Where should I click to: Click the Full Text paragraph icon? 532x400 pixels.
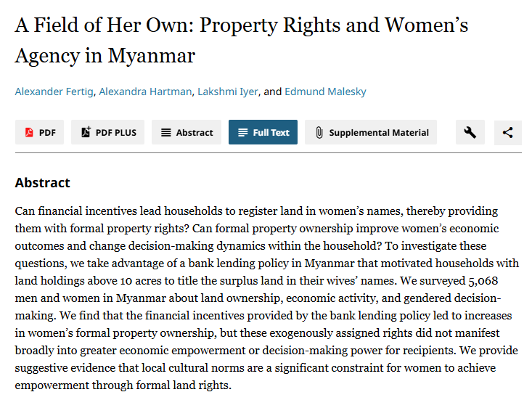(243, 132)
